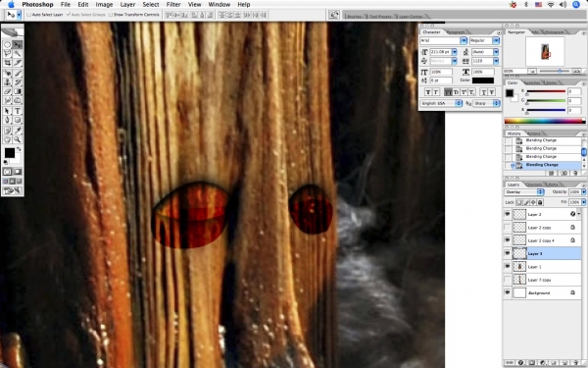Toggle Show Transform Controls checkbox
The width and height of the screenshot is (588, 368).
pyautogui.click(x=110, y=15)
